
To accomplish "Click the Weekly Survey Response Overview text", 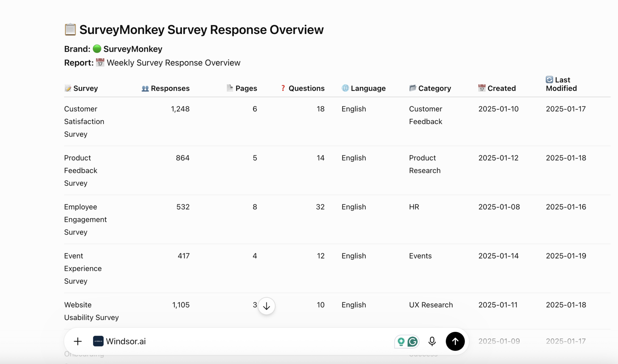I will tap(174, 63).
